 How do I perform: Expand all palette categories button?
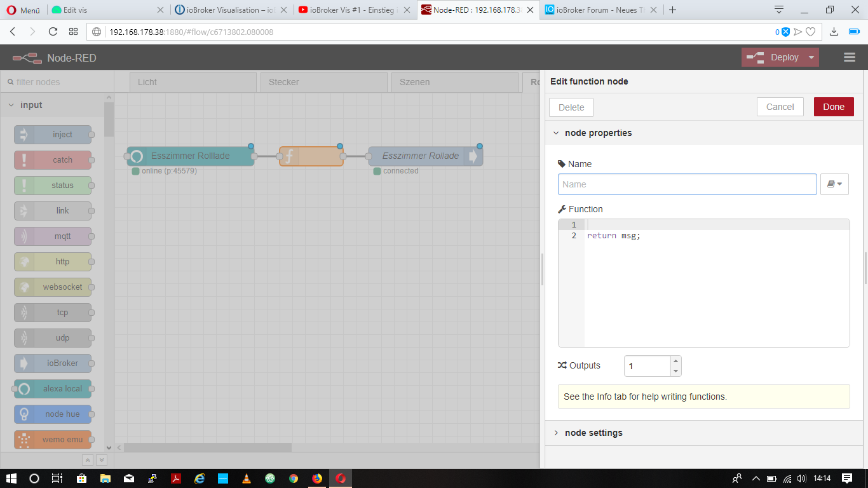(101, 460)
